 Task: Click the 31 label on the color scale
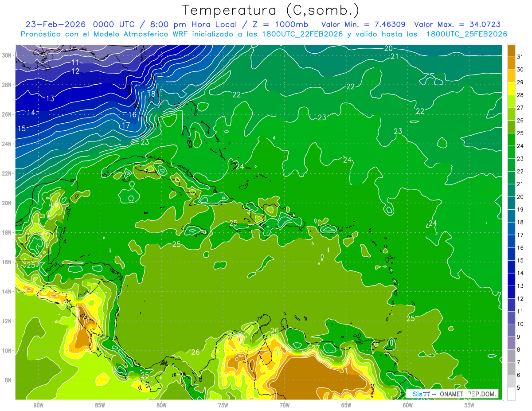(x=520, y=57)
